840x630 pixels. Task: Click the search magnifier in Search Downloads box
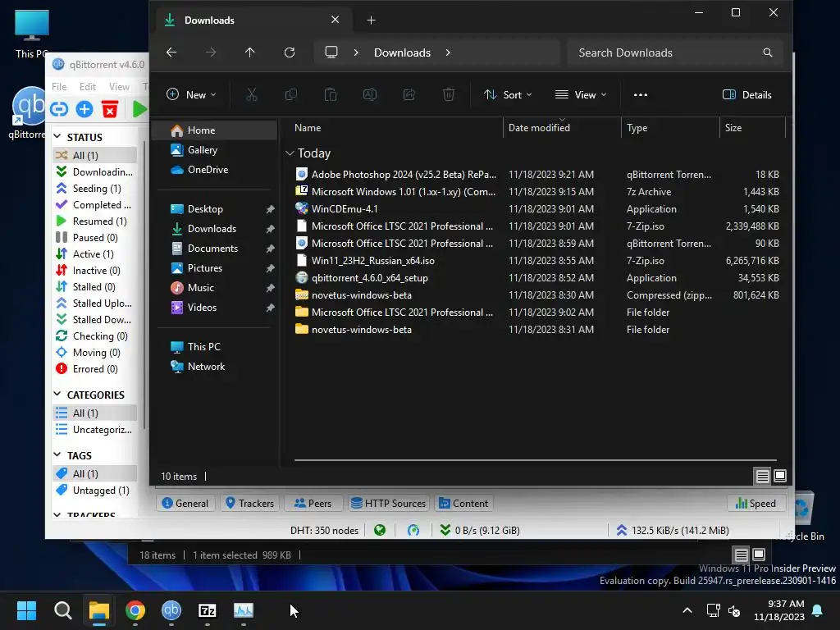click(x=768, y=52)
